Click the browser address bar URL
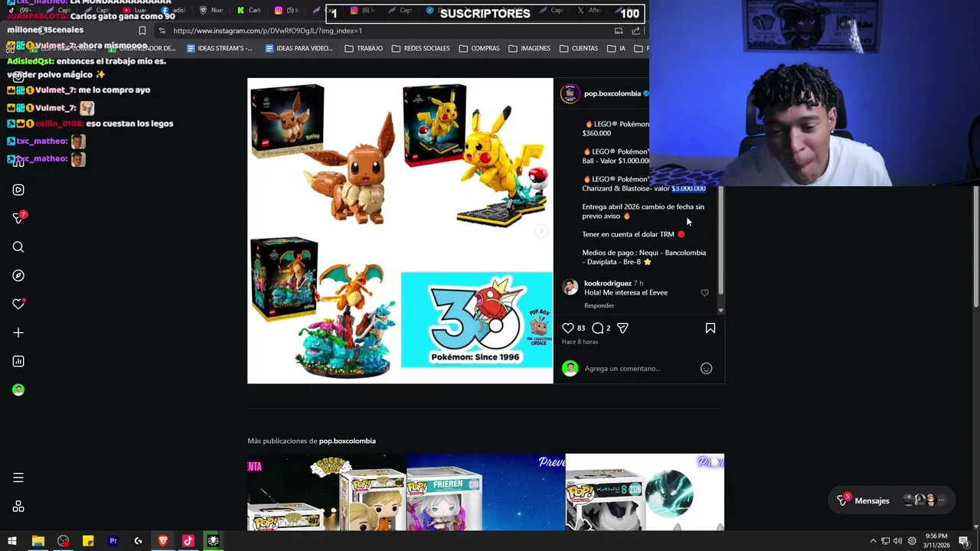The width and height of the screenshot is (980, 551). pos(267,31)
